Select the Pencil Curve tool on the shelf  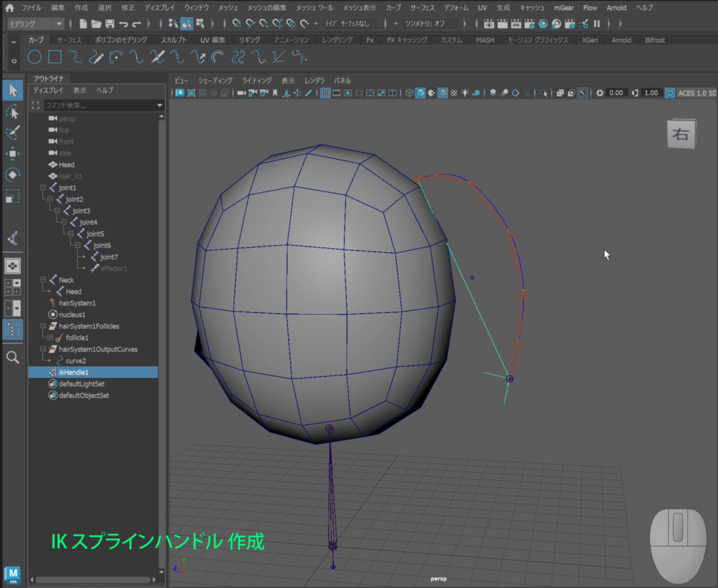tap(96, 57)
